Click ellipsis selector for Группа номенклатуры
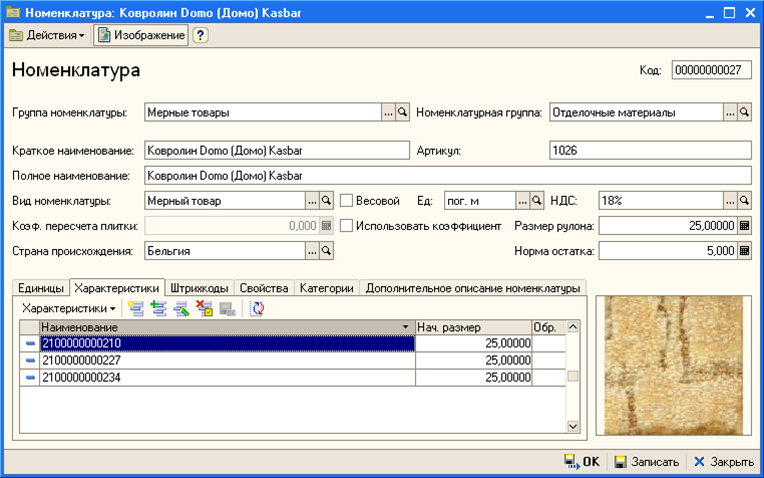The width and height of the screenshot is (764, 478). [x=388, y=113]
